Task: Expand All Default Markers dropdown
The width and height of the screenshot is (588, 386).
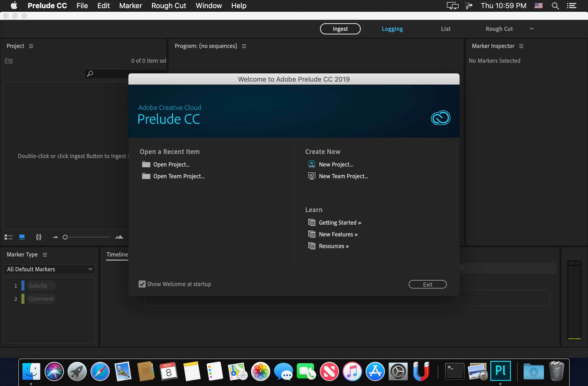Action: click(49, 269)
